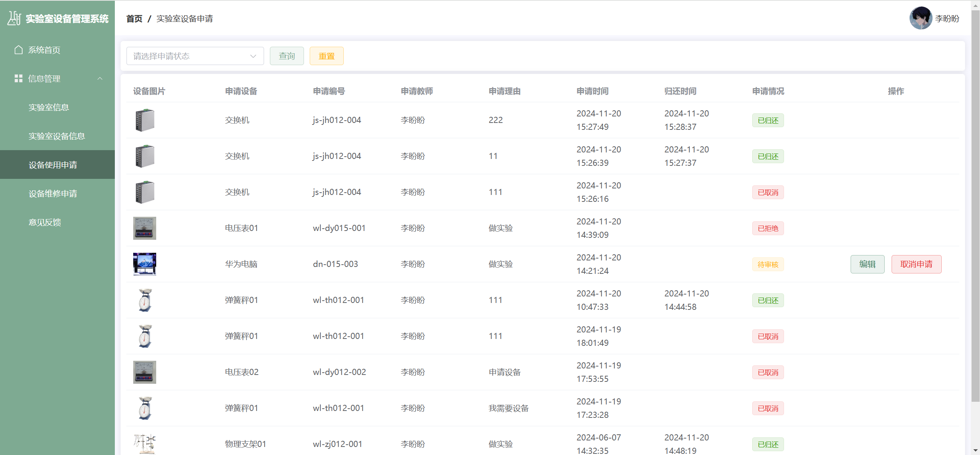Click the user avatar picture
980x455 pixels.
[x=920, y=18]
